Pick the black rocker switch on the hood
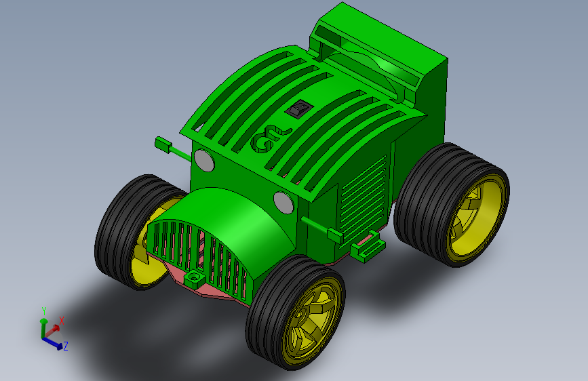The image size is (588, 381). point(299,108)
